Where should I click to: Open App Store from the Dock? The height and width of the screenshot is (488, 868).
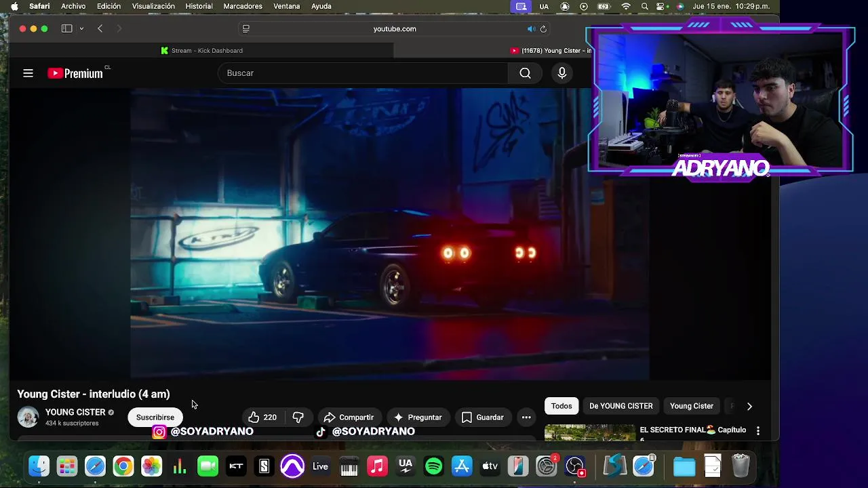click(462, 466)
